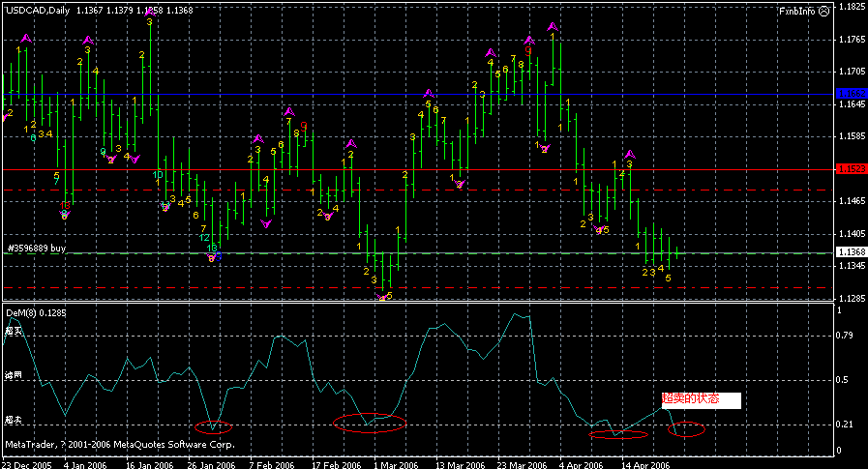The height and width of the screenshot is (469, 868).
Task: Click the current price tag 1.1368
Action: point(852,251)
